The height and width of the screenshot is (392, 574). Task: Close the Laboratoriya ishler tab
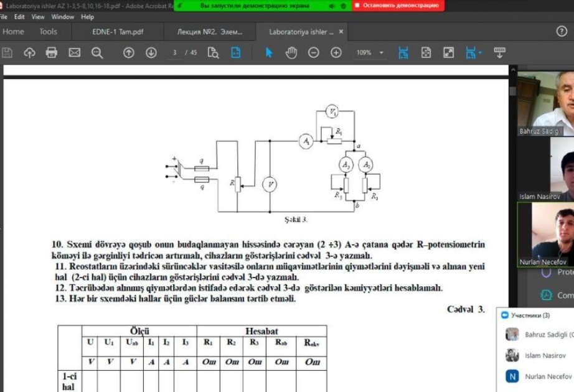[x=341, y=32]
